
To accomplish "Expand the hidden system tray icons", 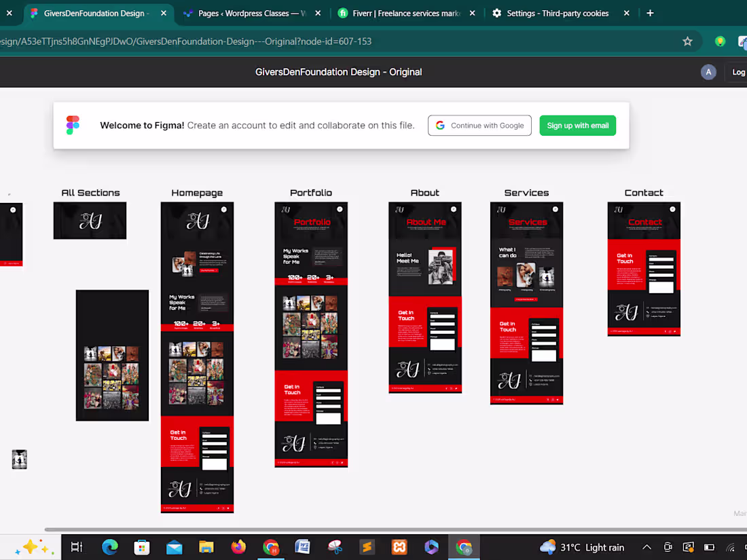I will tap(646, 546).
